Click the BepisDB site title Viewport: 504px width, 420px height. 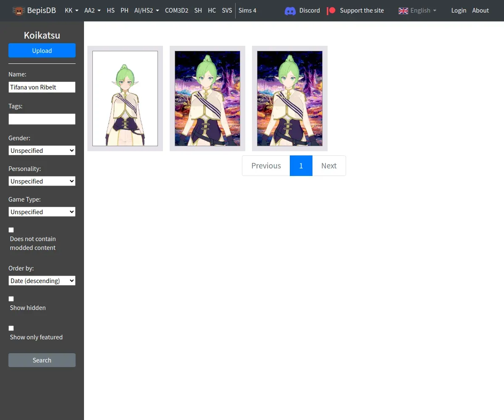click(42, 10)
